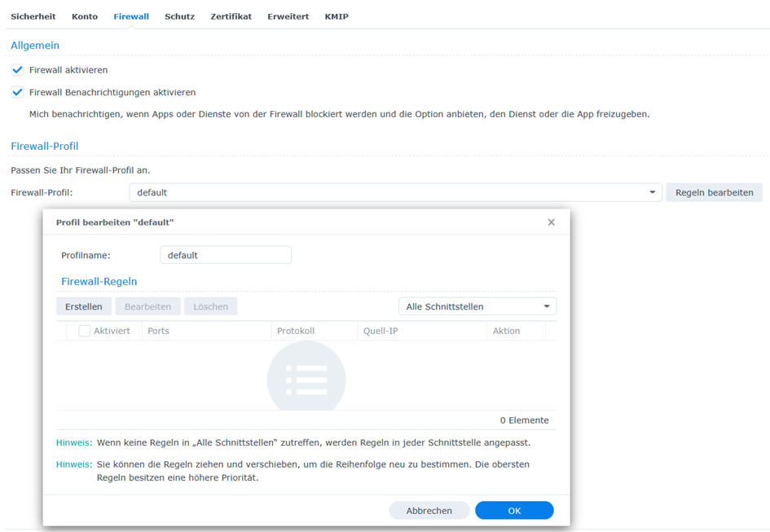Focus the Profilname input field
The image size is (770, 532).
[226, 255]
